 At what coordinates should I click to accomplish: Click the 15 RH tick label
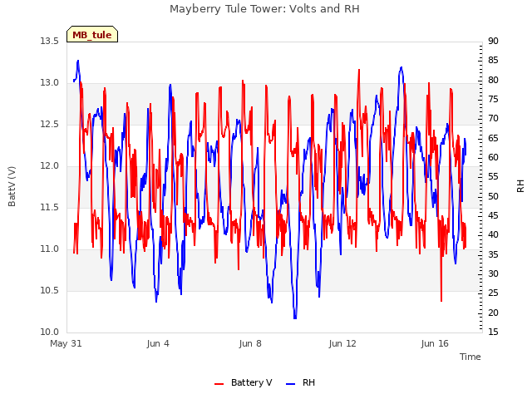click(493, 332)
